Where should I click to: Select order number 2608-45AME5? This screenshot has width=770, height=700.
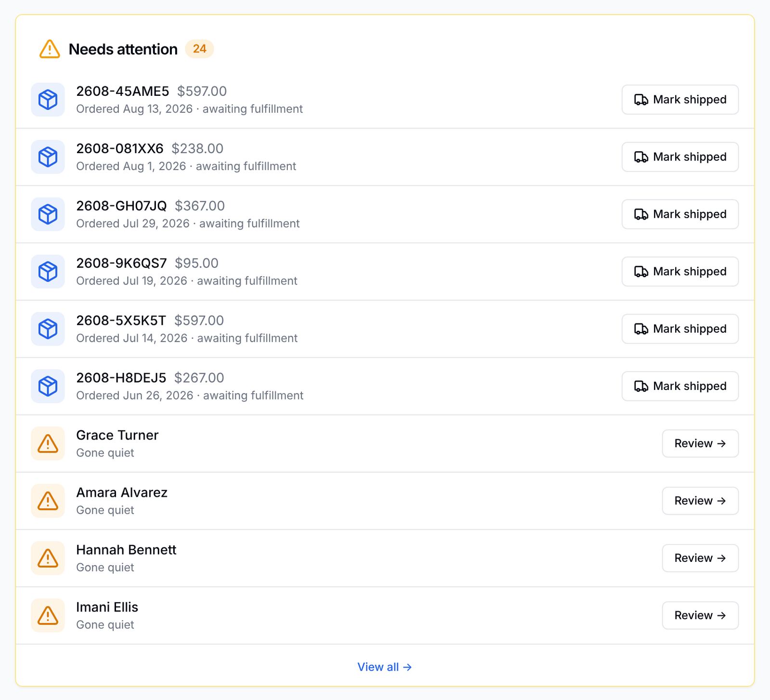coord(123,91)
